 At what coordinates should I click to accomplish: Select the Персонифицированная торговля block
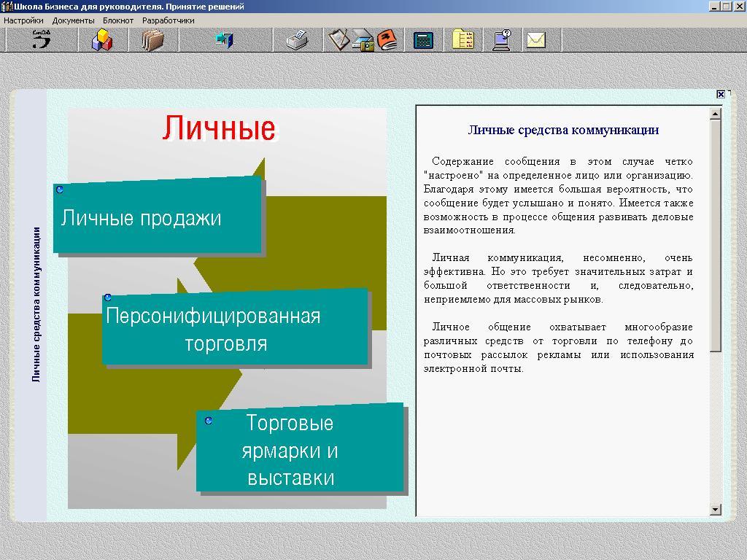(236, 327)
